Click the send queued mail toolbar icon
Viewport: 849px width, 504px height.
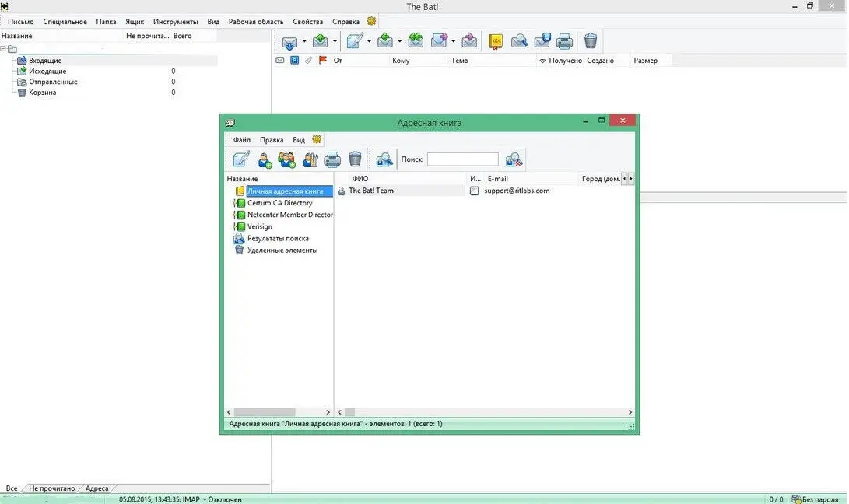click(321, 40)
